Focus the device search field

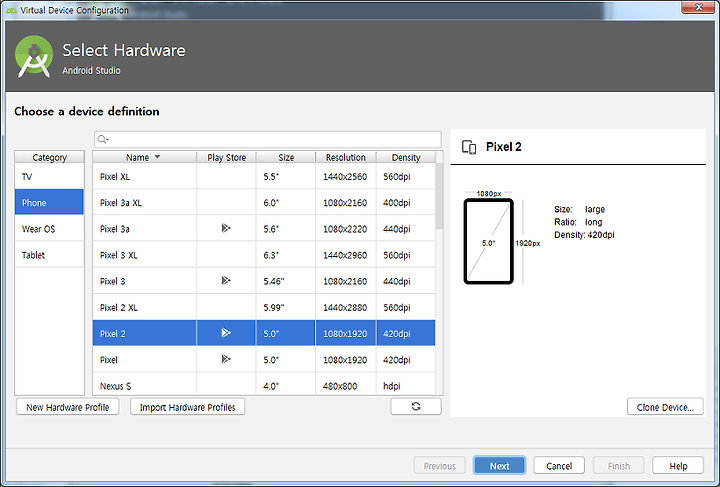coord(268,140)
